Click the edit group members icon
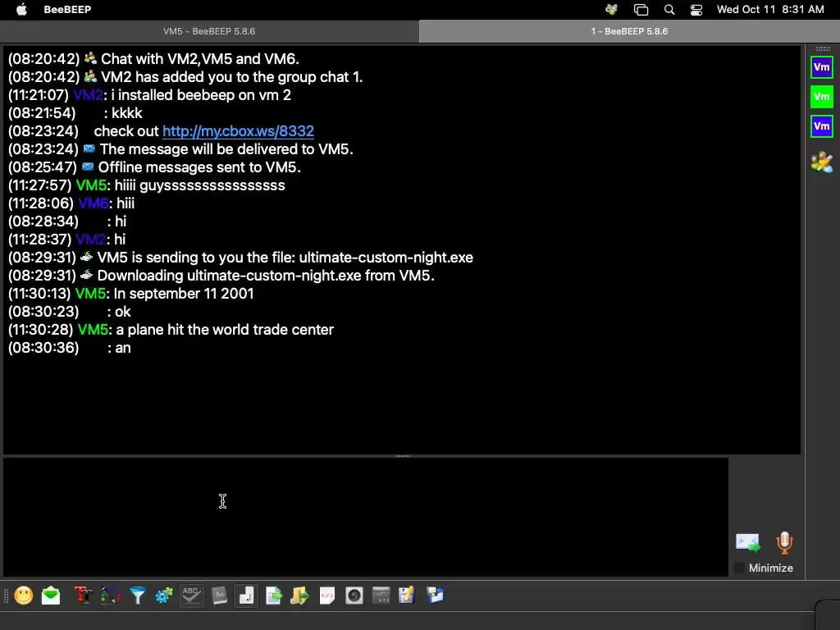 coord(822,162)
